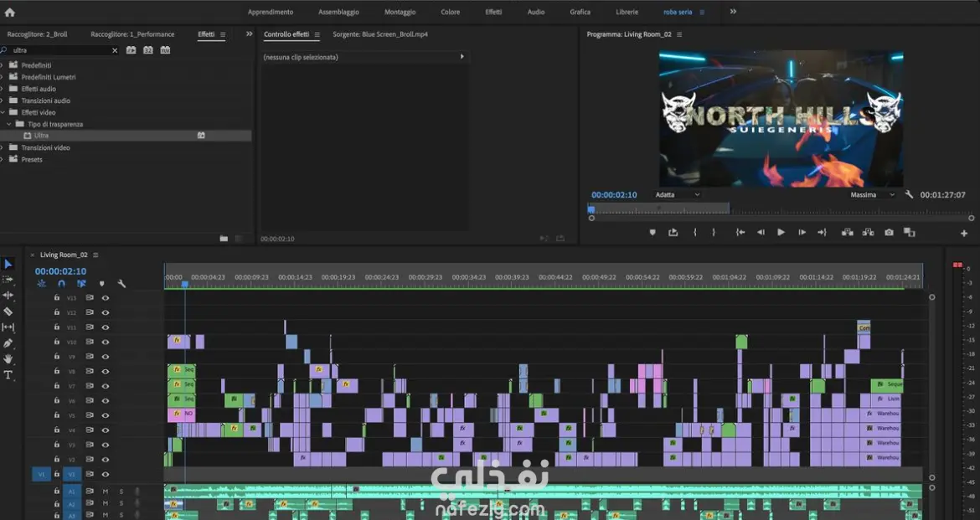Viewport: 980px width, 520px height.
Task: Go to Out point in Program monitor
Action: pyautogui.click(x=822, y=233)
